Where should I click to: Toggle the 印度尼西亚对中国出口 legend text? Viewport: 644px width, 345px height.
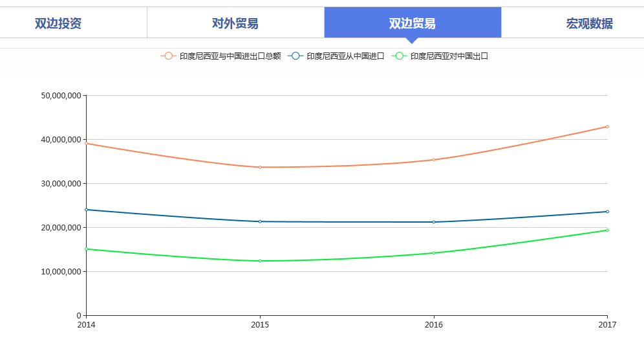449,56
